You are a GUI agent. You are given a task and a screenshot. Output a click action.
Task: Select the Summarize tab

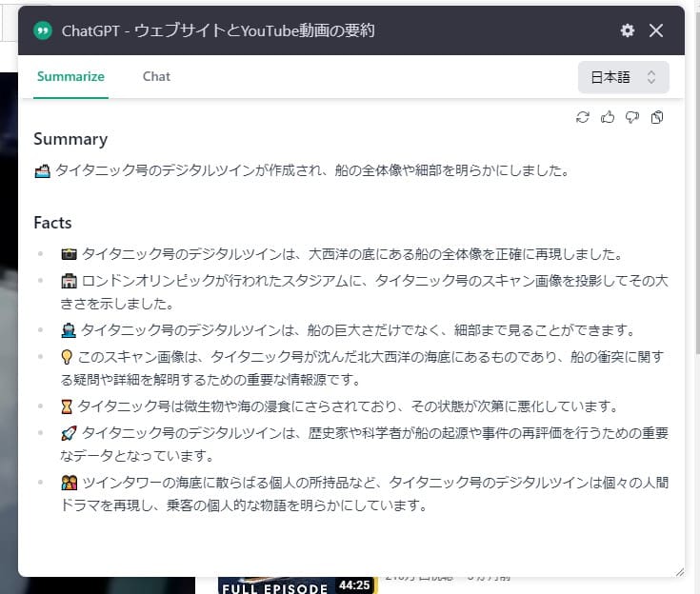tap(70, 76)
